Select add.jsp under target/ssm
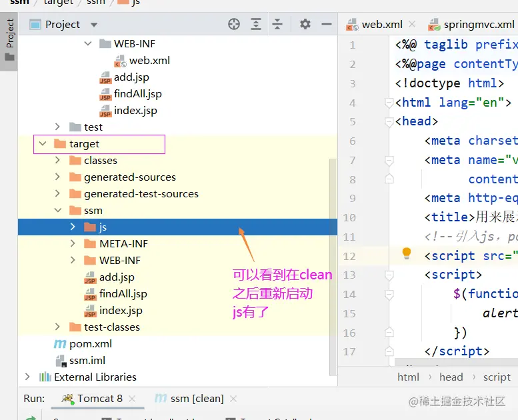Screen dimensions: 518x420 coord(117,277)
